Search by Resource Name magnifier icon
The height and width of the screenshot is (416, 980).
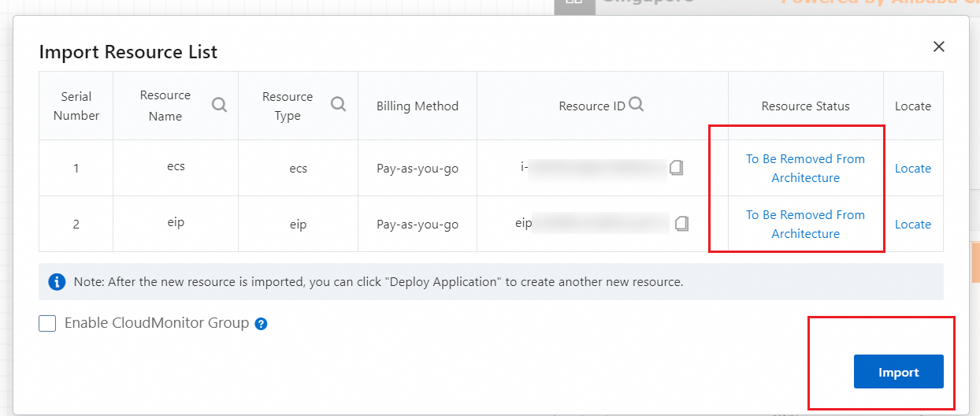pos(220,105)
